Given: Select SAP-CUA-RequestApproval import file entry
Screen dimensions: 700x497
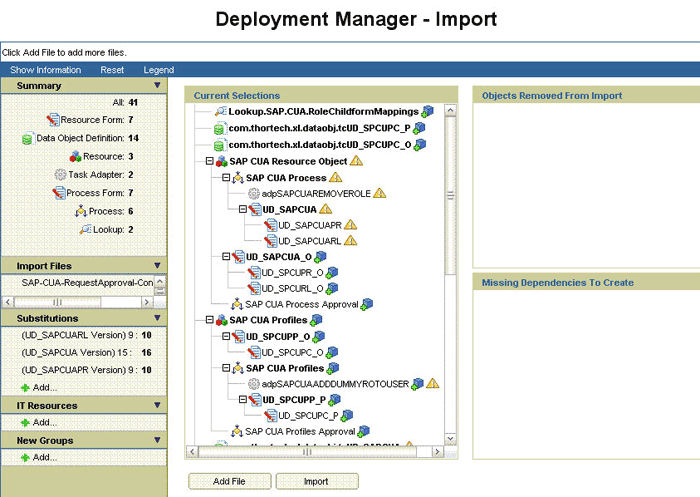Looking at the screenshot, I should (87, 283).
